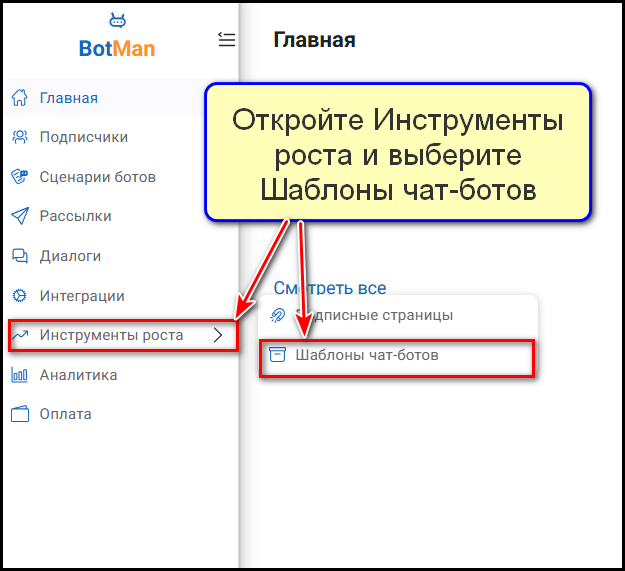Open the Смотреть все link
Image resolution: width=625 pixels, height=571 pixels.
(330, 288)
